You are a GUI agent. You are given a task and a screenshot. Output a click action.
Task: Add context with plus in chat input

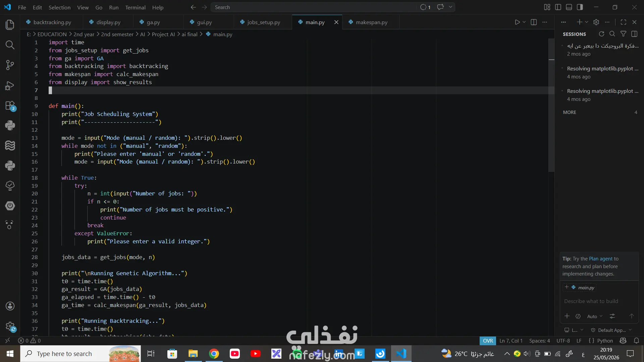tap(567, 316)
